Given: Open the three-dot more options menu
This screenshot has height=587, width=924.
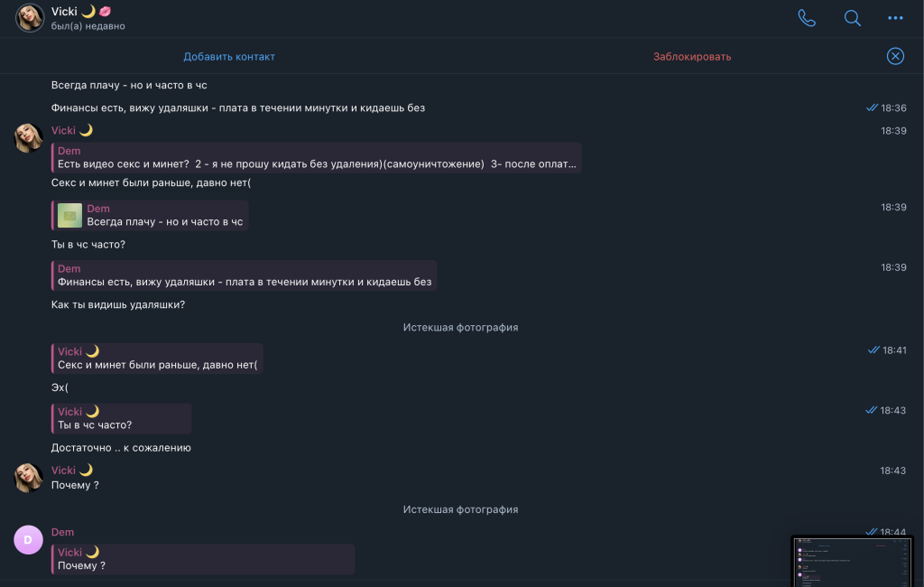Looking at the screenshot, I should [895, 18].
